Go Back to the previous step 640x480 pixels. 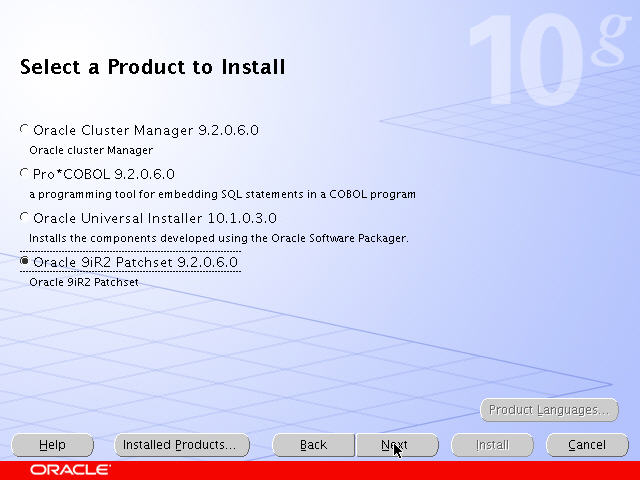(313, 445)
